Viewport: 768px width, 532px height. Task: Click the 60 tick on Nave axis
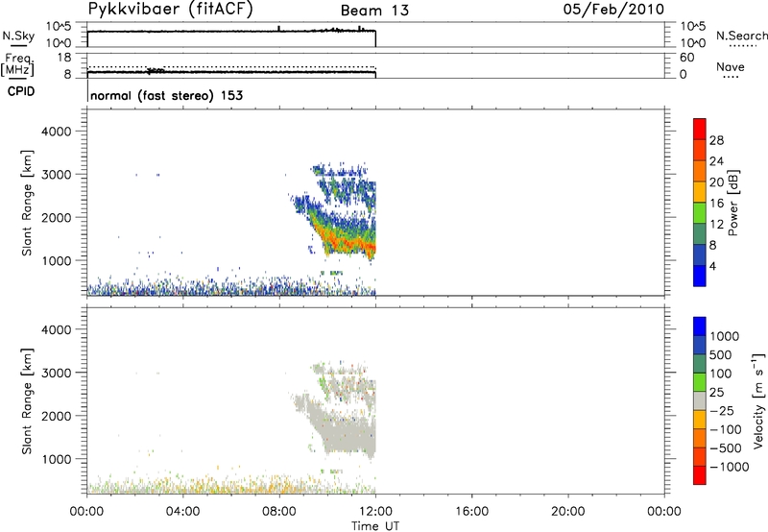point(686,58)
